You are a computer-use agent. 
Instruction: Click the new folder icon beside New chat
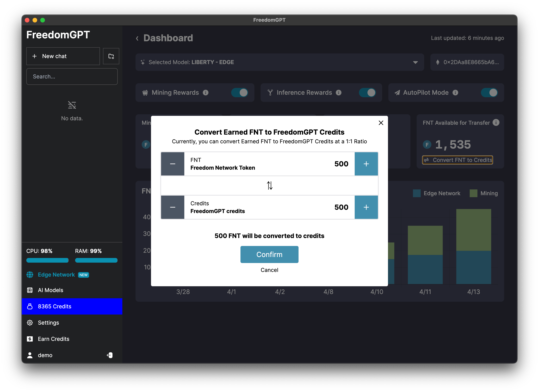point(111,56)
